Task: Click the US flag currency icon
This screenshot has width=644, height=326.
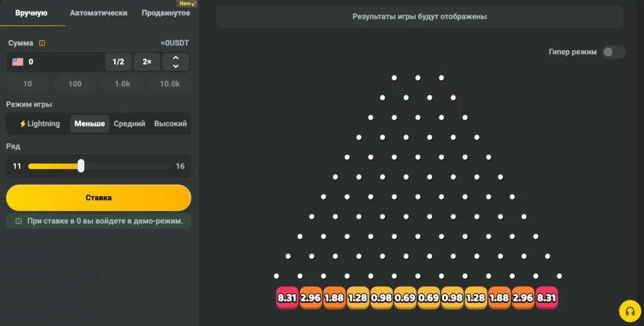Action: (x=18, y=62)
